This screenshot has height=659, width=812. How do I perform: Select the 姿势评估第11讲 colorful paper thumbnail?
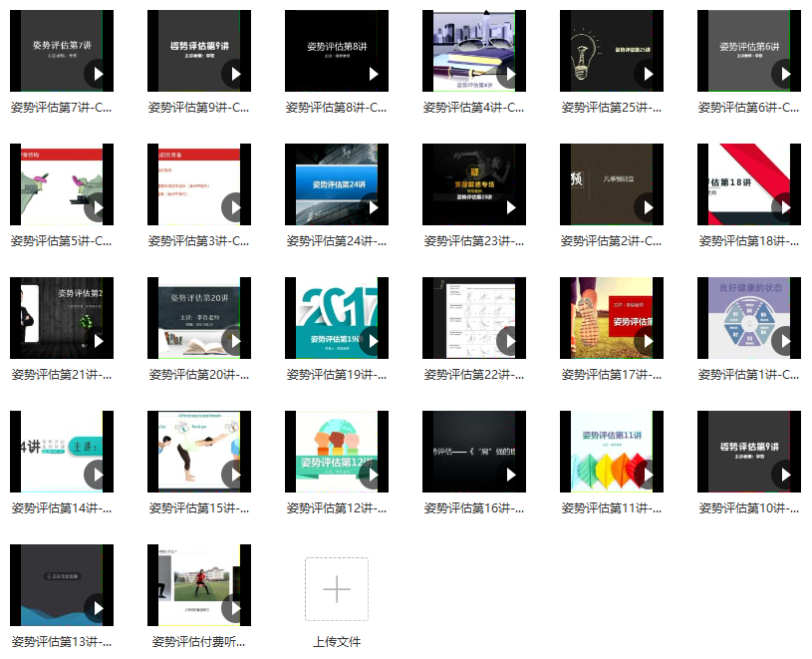pyautogui.click(x=611, y=451)
